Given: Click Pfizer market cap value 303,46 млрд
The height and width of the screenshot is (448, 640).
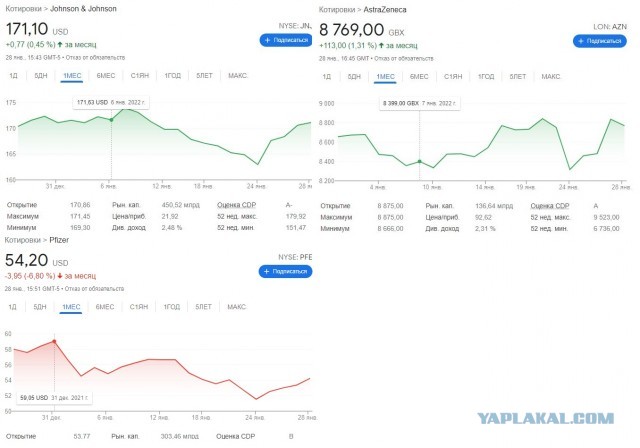Looking at the screenshot, I should (x=180, y=436).
